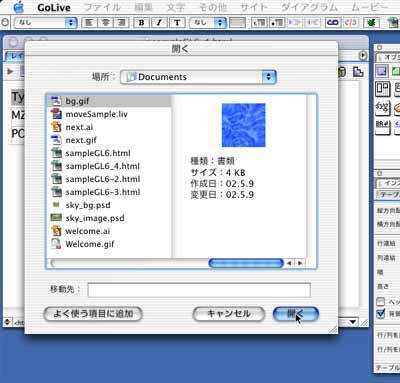400x383 pixels.
Task: Open the font size dropdown in toolbar
Action: 207,23
